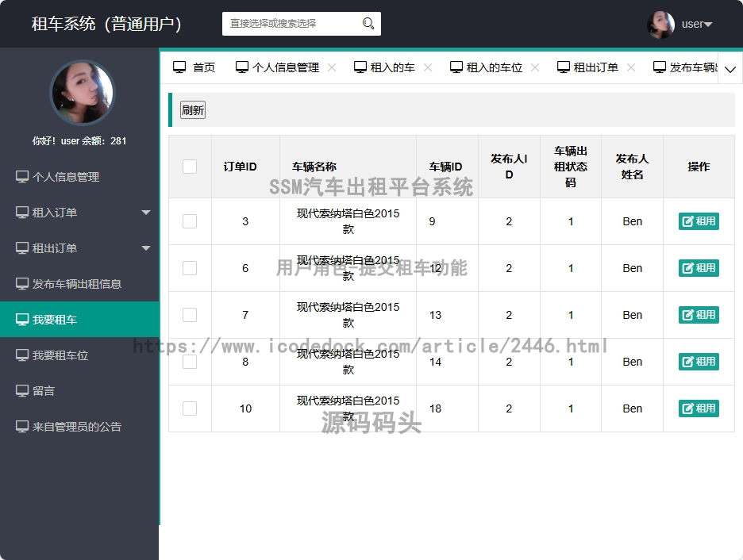The width and height of the screenshot is (743, 560).
Task: Click the monitor icon beside 个人信息管理 in sidebar
Action: coord(21,177)
